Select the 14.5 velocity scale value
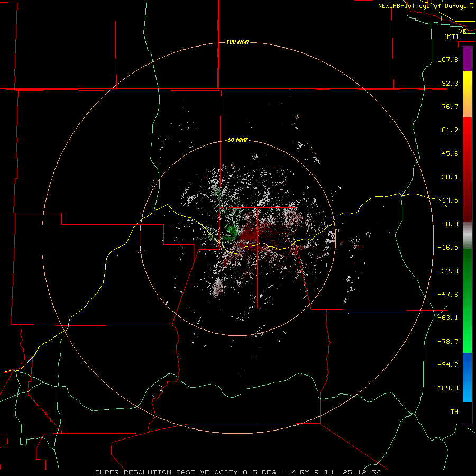 click(450, 200)
